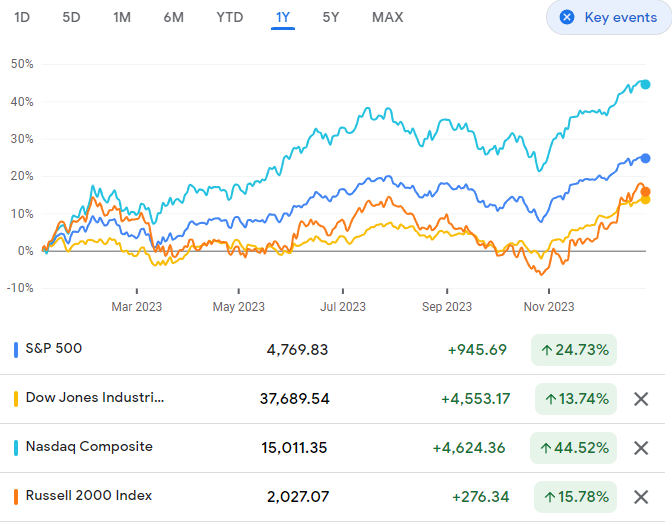Image resolution: width=672 pixels, height=525 pixels.
Task: Click the +4,624.36 change value
Action: [469, 448]
